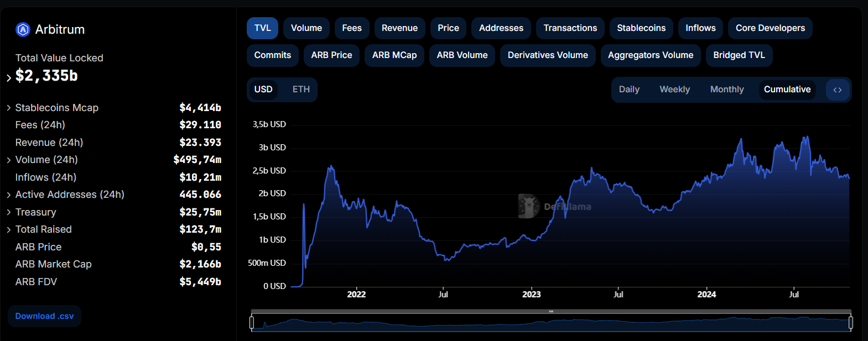Select the Monthly interval

[727, 90]
